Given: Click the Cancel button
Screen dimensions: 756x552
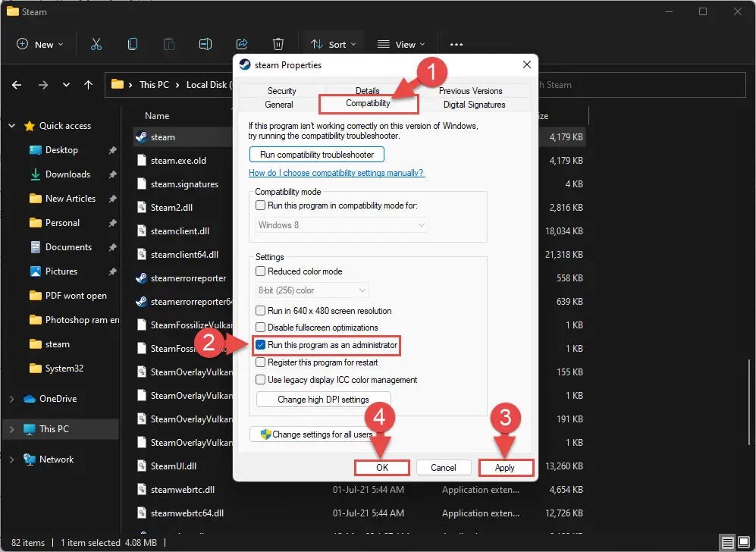Looking at the screenshot, I should pyautogui.click(x=443, y=468).
